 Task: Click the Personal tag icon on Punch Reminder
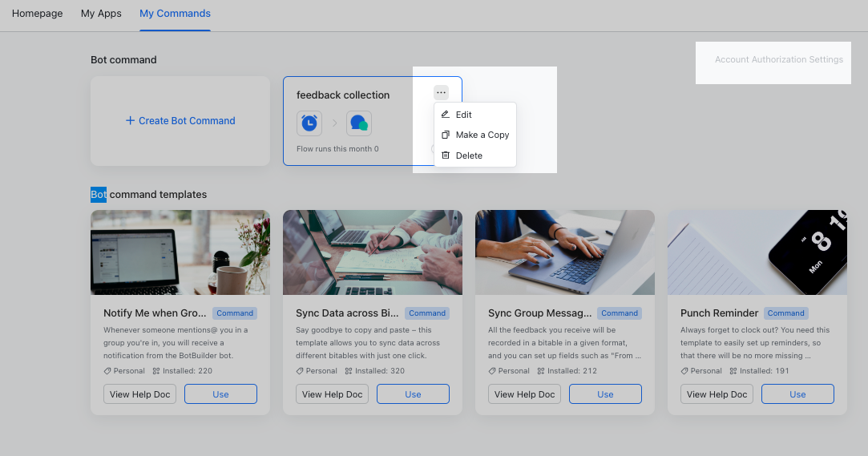point(684,371)
